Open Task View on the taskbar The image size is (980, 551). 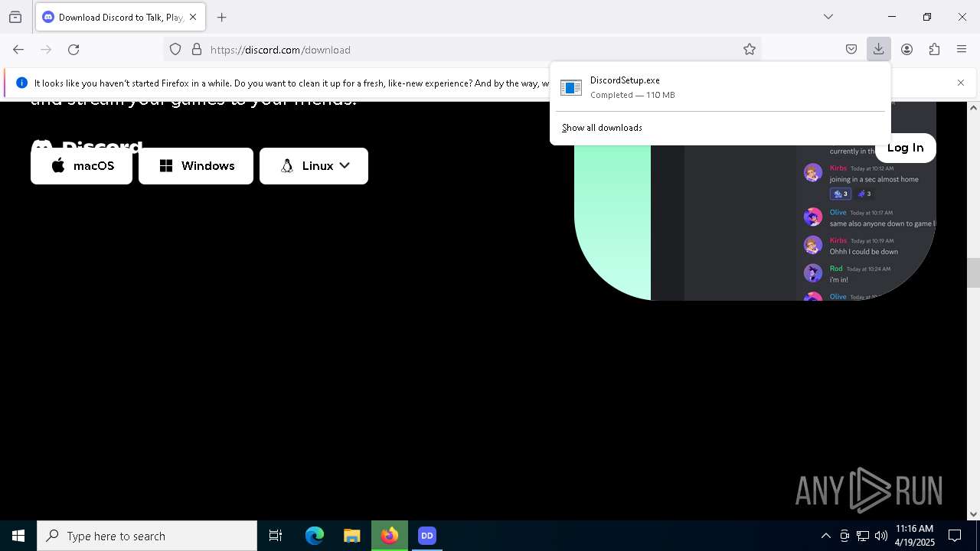(x=276, y=536)
